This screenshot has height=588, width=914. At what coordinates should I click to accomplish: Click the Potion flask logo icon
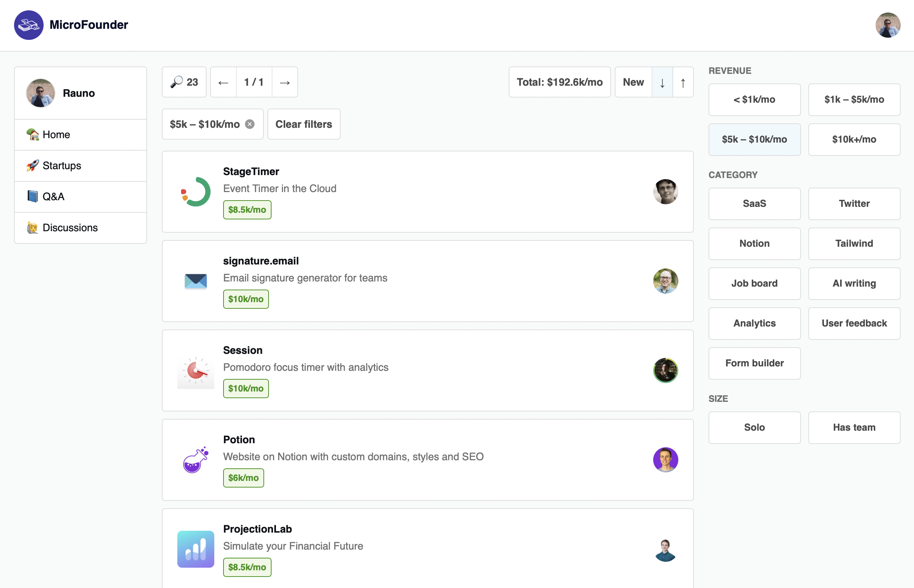point(195,460)
